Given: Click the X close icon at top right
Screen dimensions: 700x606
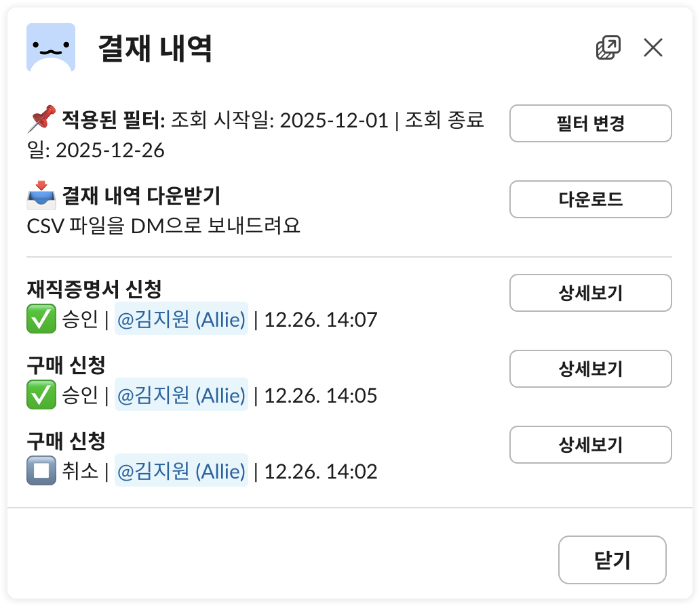Looking at the screenshot, I should (x=653, y=47).
